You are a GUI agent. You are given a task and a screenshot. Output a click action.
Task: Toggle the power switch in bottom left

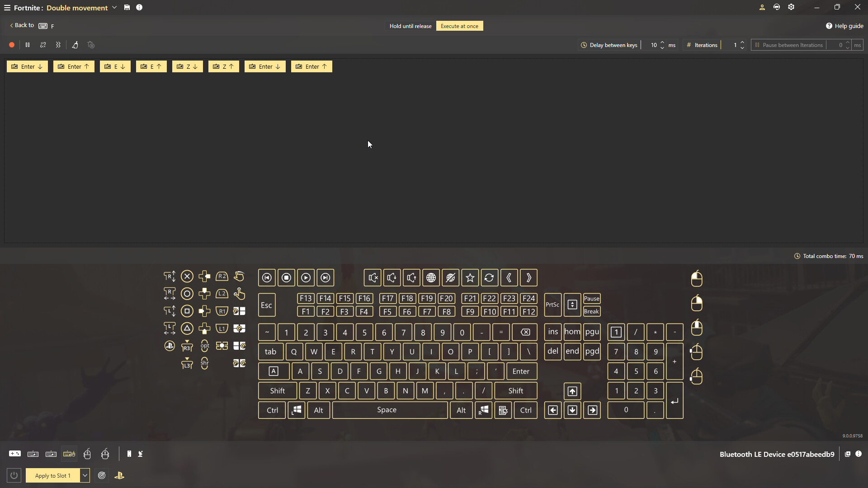click(x=14, y=475)
